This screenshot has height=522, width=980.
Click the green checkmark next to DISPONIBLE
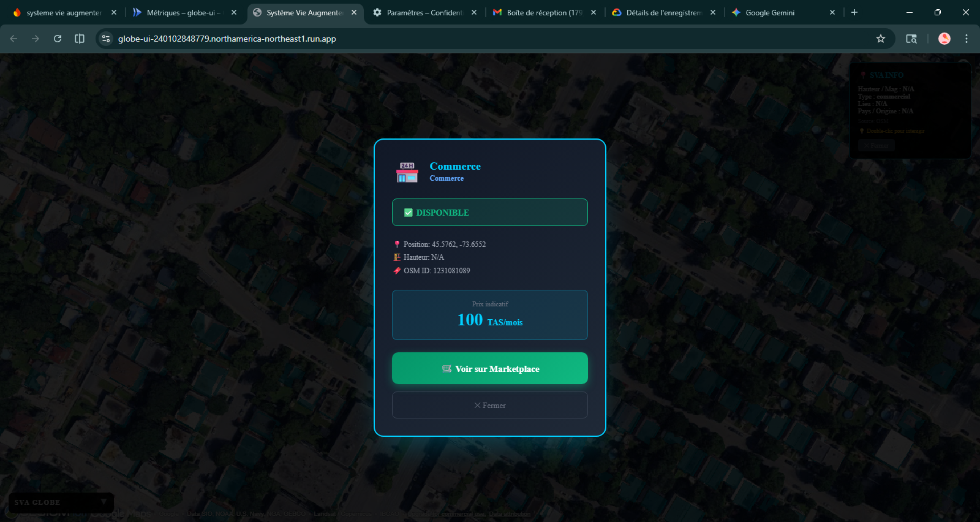409,213
